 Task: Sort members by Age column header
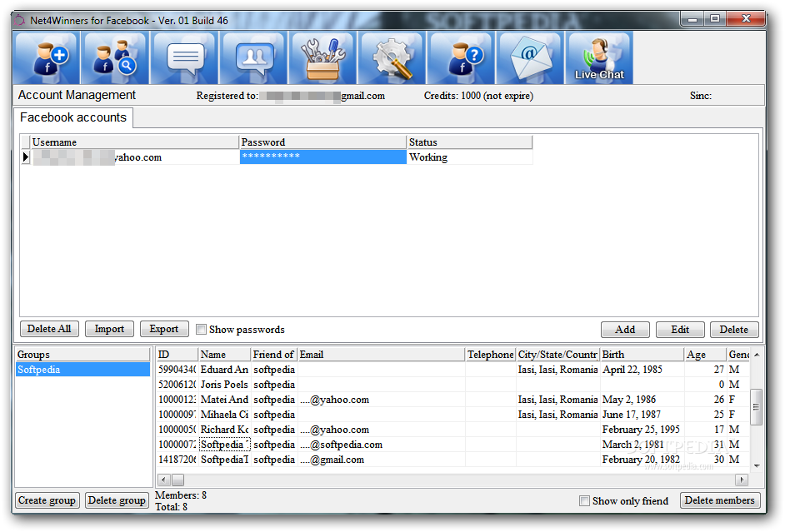[x=705, y=355]
